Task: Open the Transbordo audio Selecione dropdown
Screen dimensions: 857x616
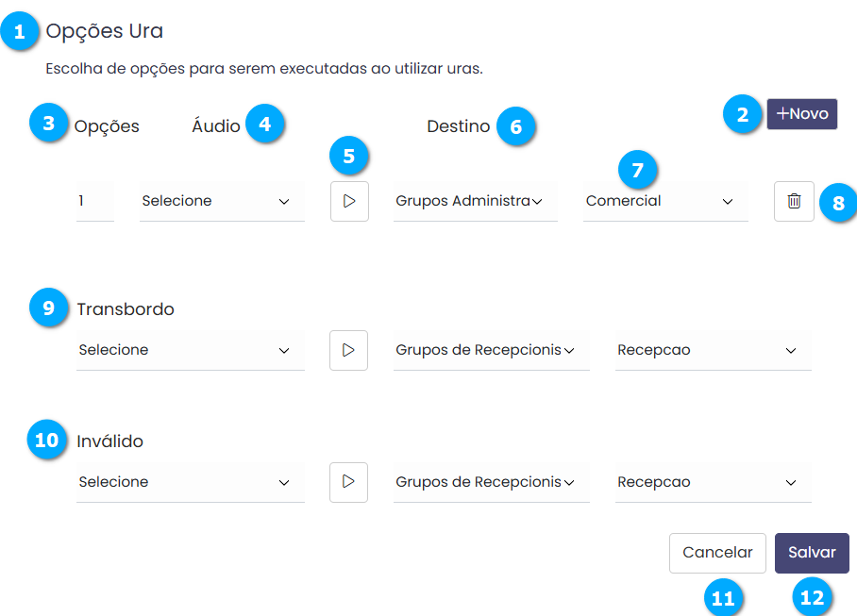Action: [x=190, y=350]
